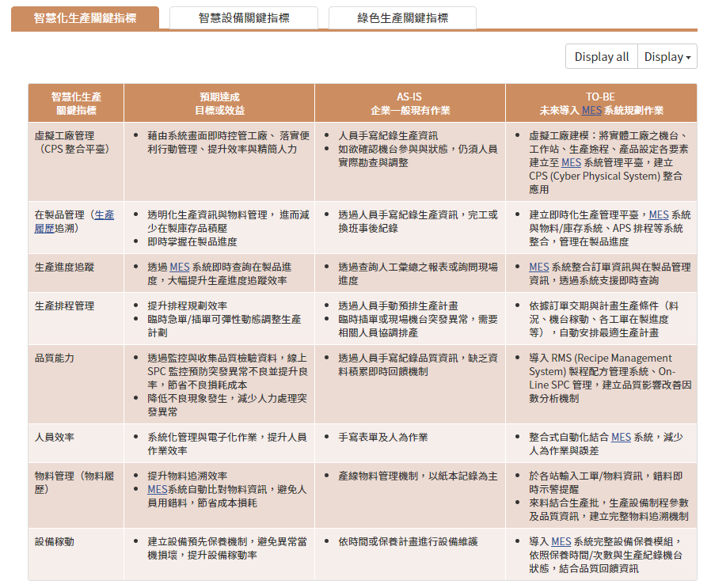The width and height of the screenshot is (711, 588).
Task: Click MES link in MES系統自動比對物料資訊 text
Action: (158, 489)
